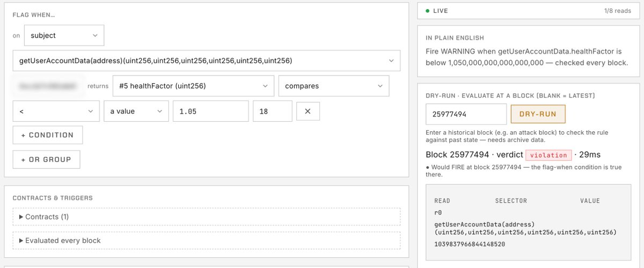Screen dimensions: 644x268
Task: Click the 'Block 25977494 · verdict' result text
Action: [x=474, y=154]
